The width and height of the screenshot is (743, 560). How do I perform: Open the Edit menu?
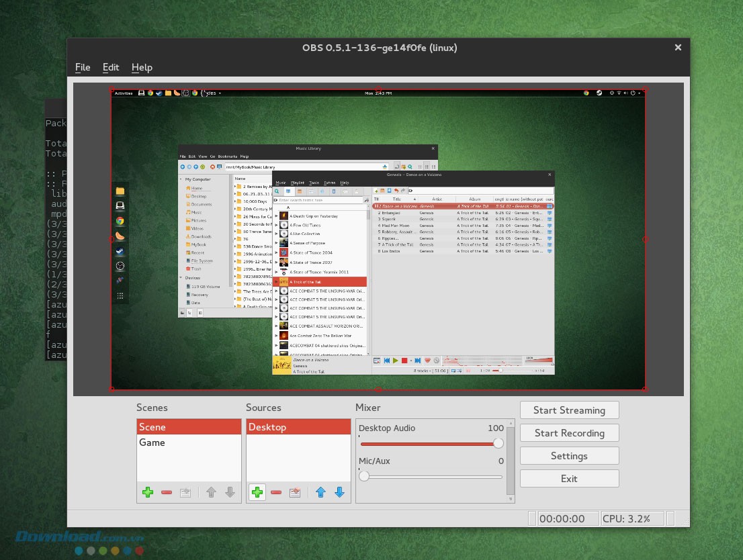tap(111, 67)
